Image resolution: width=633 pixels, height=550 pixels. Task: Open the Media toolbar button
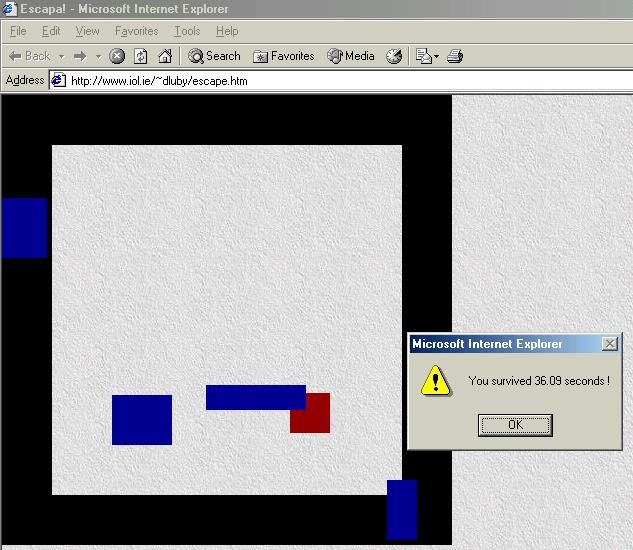click(x=350, y=56)
